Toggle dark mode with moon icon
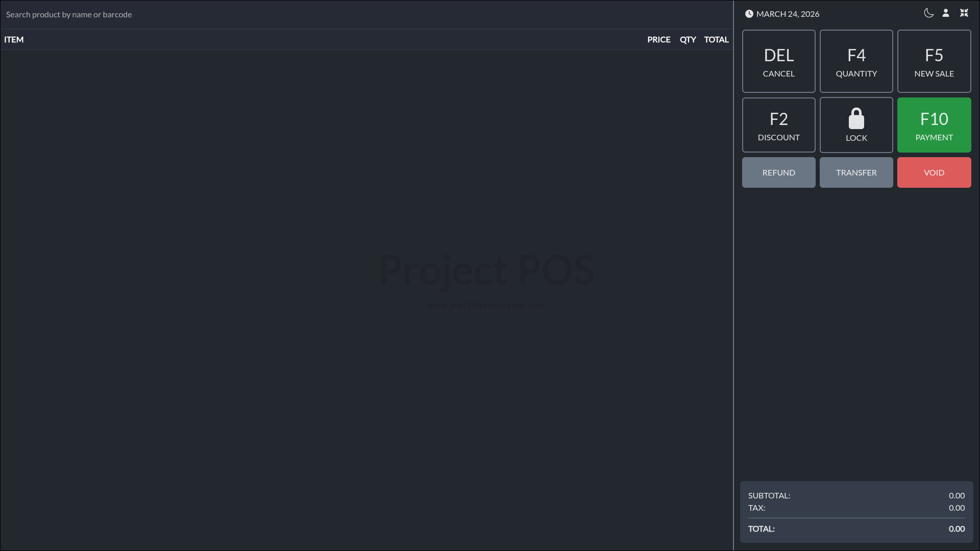The height and width of the screenshot is (551, 980). 928,13
